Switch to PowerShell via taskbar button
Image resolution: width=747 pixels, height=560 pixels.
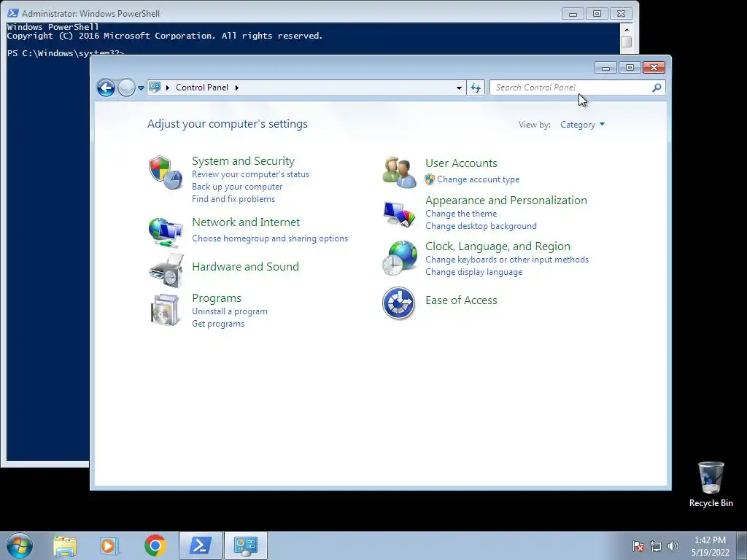click(x=201, y=545)
